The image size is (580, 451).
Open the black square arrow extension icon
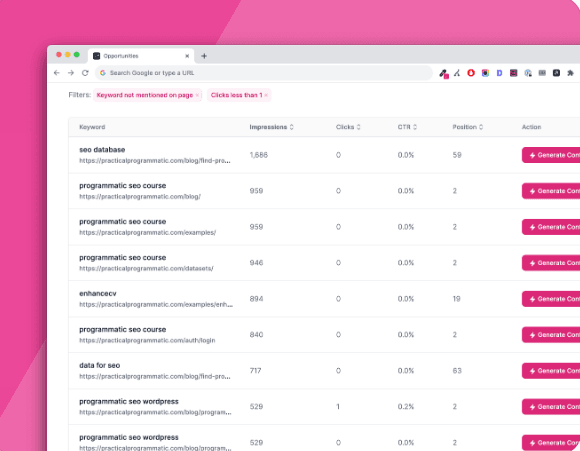point(556,73)
